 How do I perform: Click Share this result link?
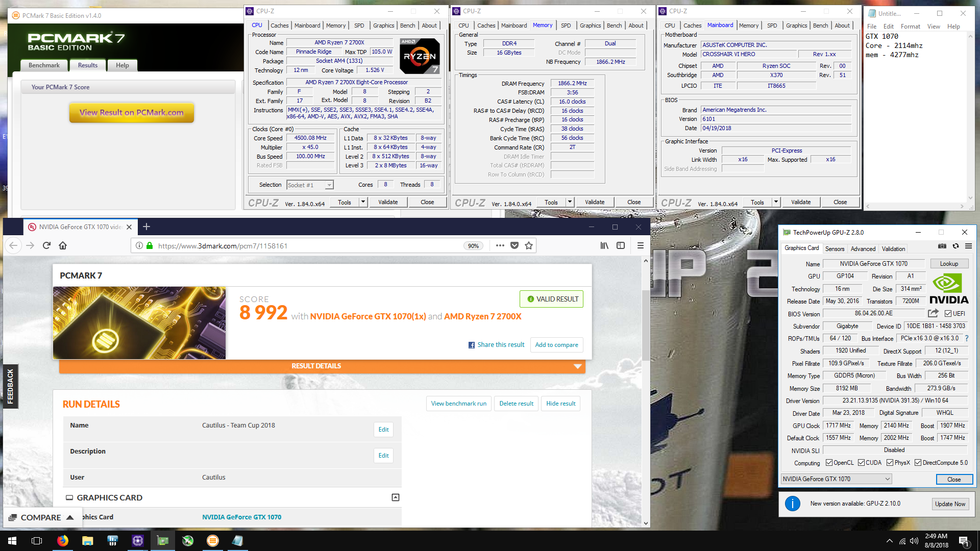coord(496,345)
